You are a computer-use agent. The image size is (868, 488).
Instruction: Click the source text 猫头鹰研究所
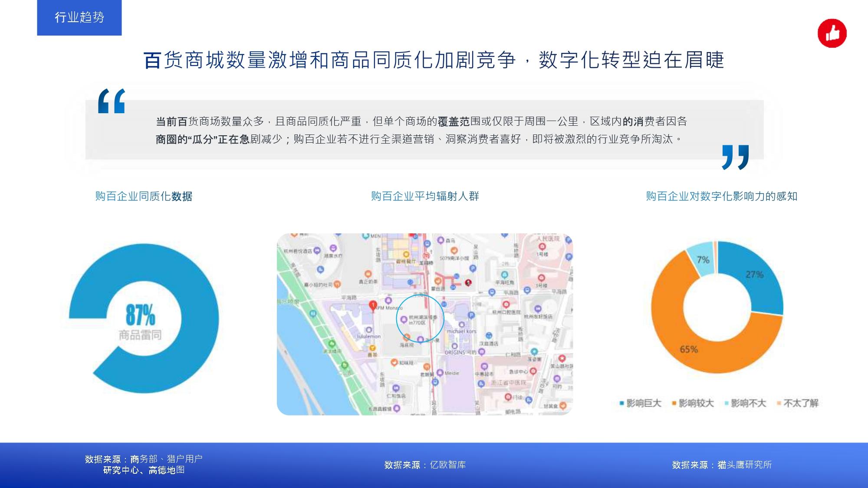[745, 465]
